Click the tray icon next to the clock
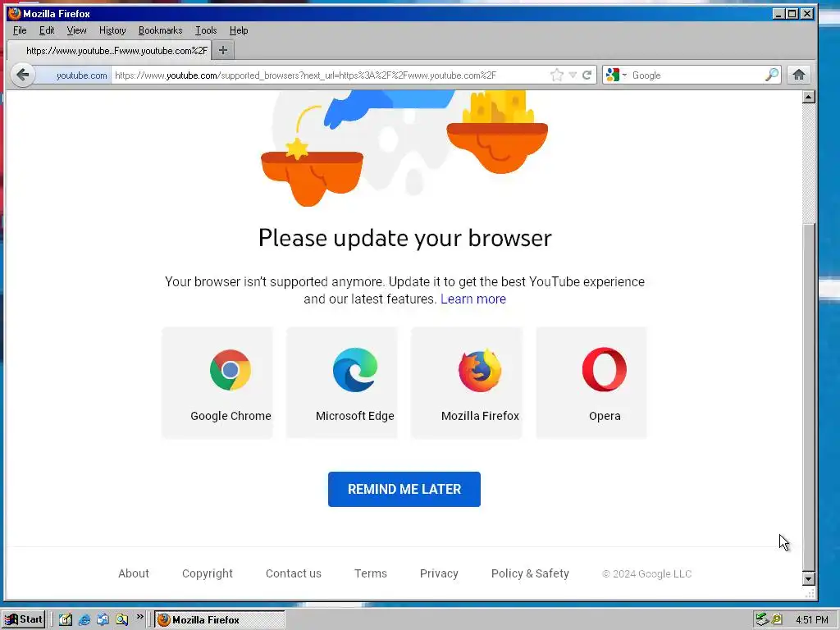This screenshot has width=840, height=630. (x=777, y=620)
